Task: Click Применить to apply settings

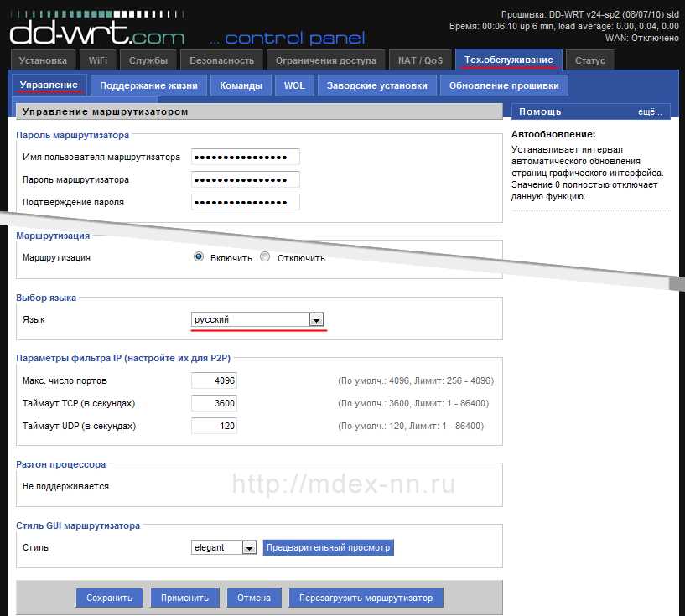Action: [184, 598]
